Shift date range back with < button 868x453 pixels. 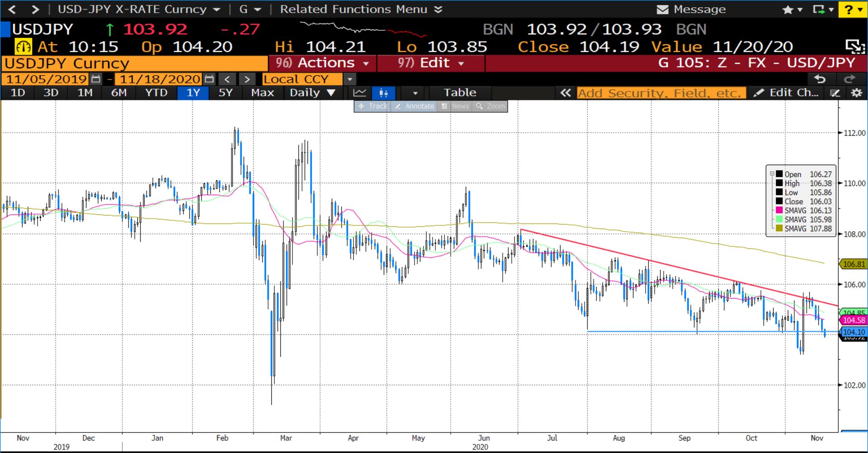(227, 79)
